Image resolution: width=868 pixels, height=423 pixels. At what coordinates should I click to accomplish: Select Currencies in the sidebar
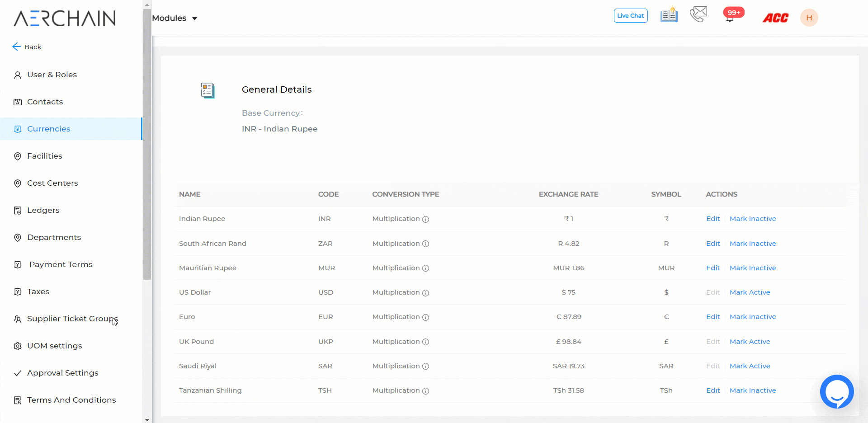(x=71, y=129)
